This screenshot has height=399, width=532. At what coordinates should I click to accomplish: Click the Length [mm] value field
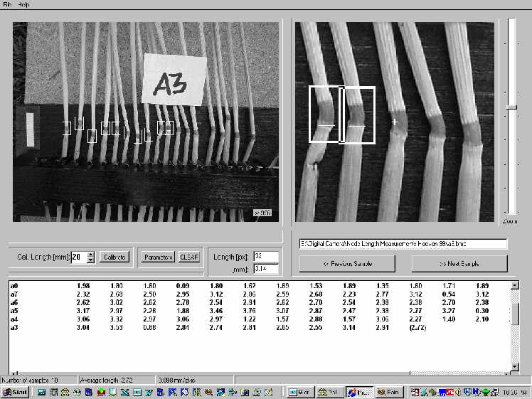(265, 269)
